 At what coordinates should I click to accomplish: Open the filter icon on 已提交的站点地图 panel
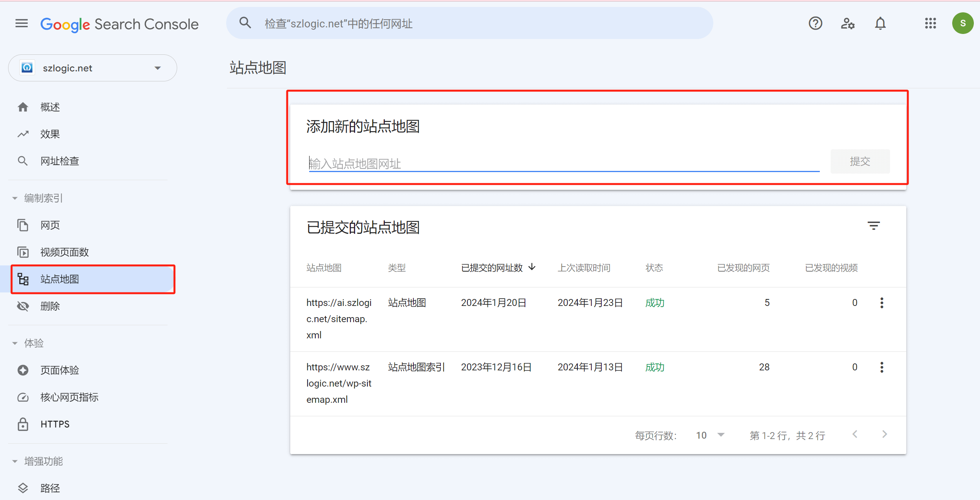click(x=874, y=225)
